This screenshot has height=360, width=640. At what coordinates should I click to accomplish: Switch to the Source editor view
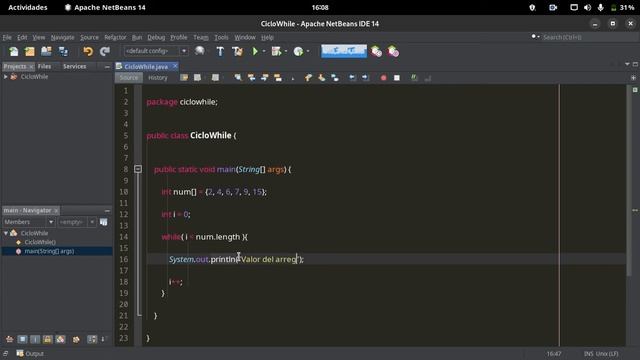(x=129, y=78)
